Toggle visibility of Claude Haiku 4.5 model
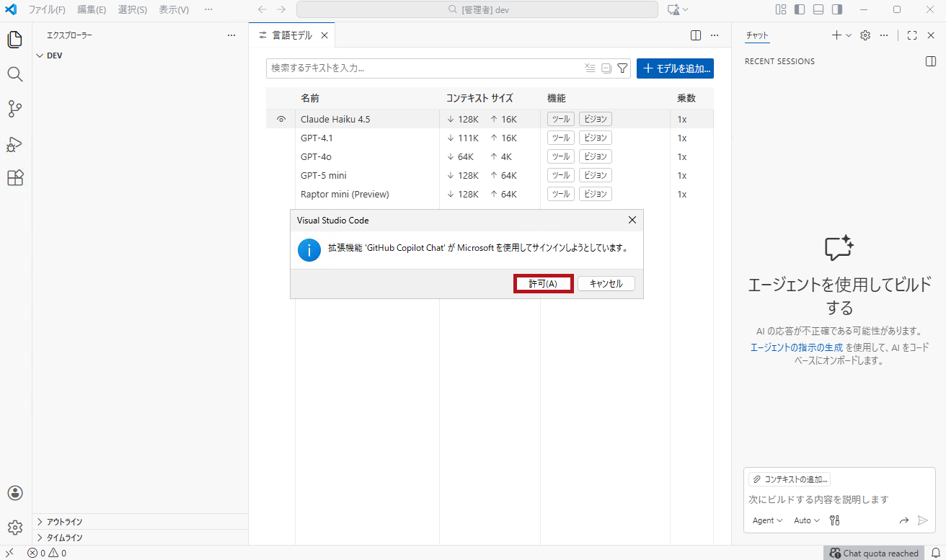Image resolution: width=946 pixels, height=560 pixels. [280, 118]
